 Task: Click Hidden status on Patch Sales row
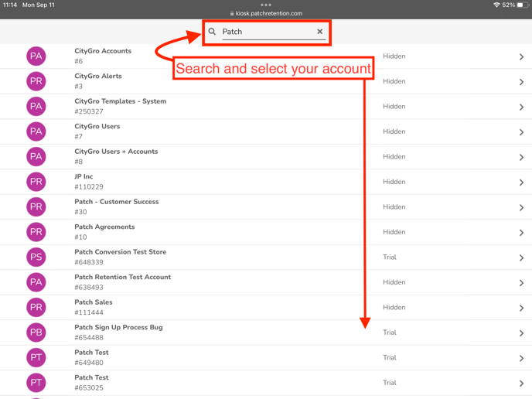pos(394,307)
